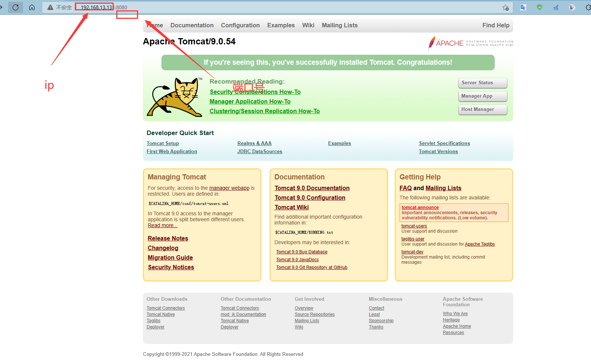The image size is (591, 364).
Task: Open the Servlet Specifications link
Action: pos(444,143)
